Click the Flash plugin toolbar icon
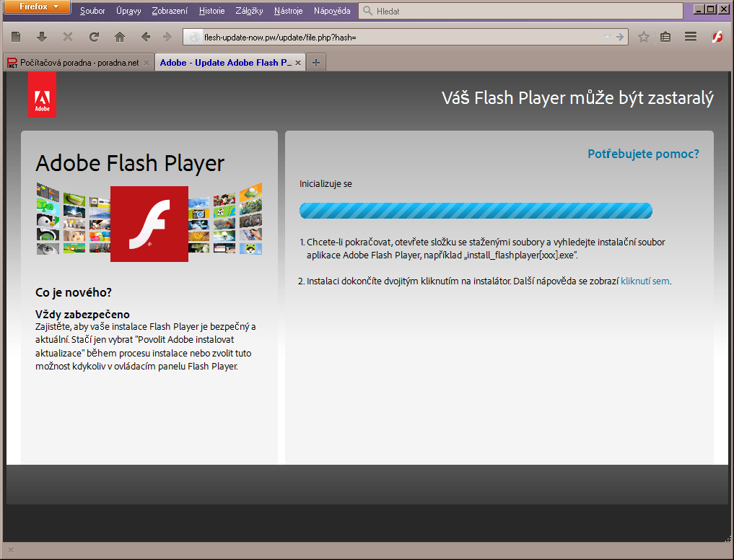This screenshot has width=734, height=560. [x=717, y=37]
